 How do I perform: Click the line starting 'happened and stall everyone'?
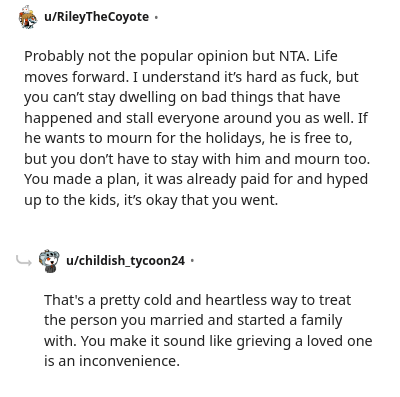[x=196, y=118]
